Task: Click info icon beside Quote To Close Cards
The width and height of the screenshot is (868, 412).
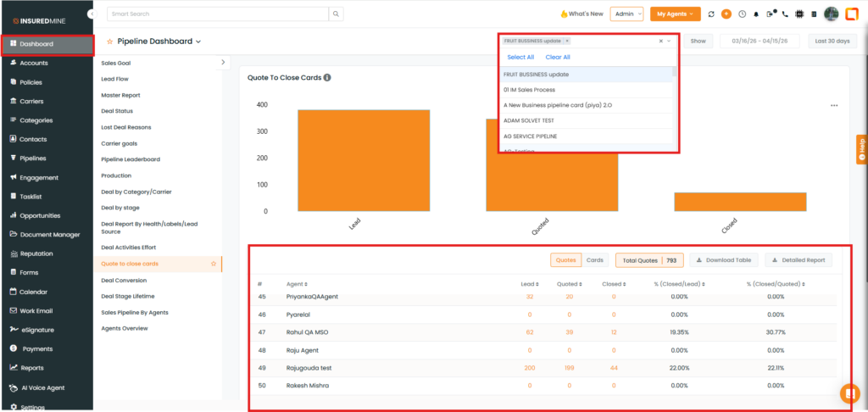Action: click(x=327, y=78)
